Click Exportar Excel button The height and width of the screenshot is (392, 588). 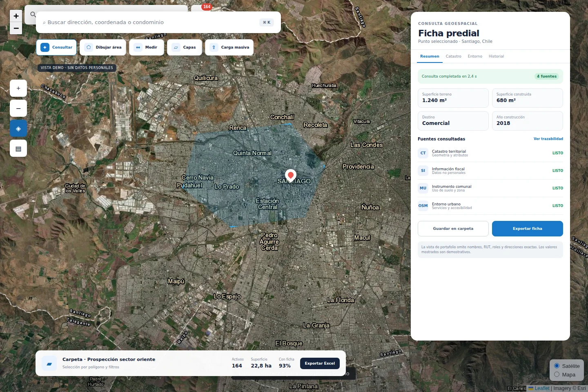pos(320,363)
